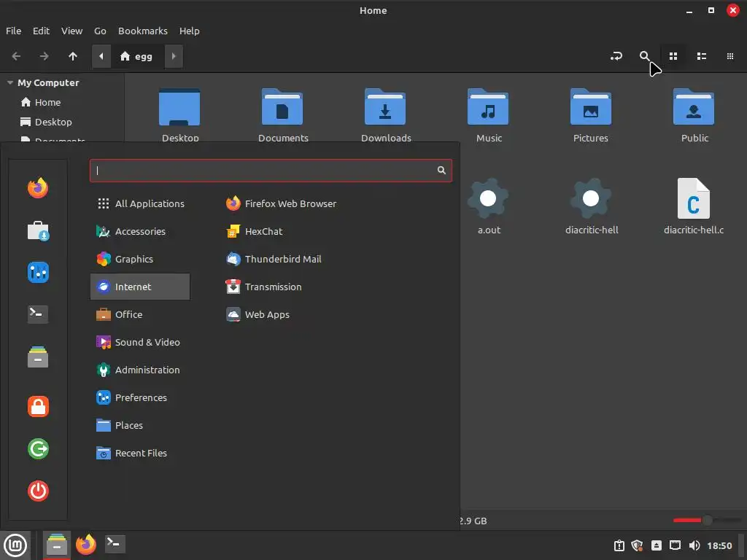This screenshot has width=747, height=560.
Task: Open Terminal from the taskbar
Action: click(115, 544)
